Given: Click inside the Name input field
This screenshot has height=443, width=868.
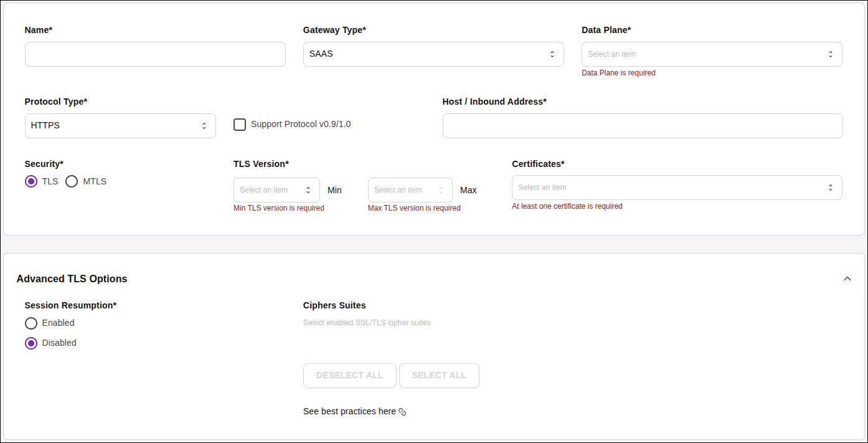Looking at the screenshot, I should 154,54.
